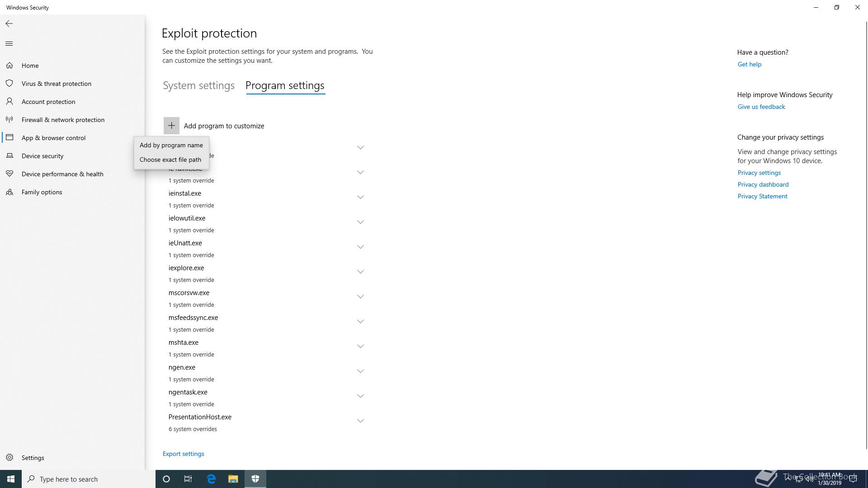Open Virus & threat protection page

tap(57, 84)
